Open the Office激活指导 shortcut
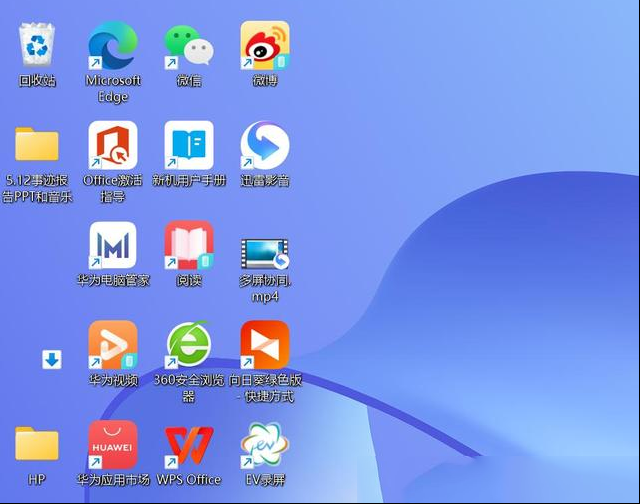Image resolution: width=640 pixels, height=504 pixels. [113, 145]
